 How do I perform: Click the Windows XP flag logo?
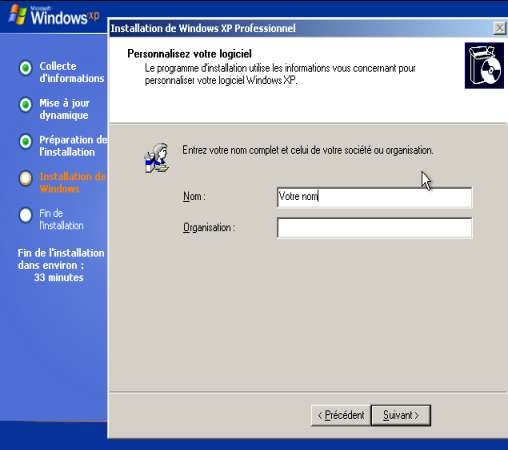(18, 15)
